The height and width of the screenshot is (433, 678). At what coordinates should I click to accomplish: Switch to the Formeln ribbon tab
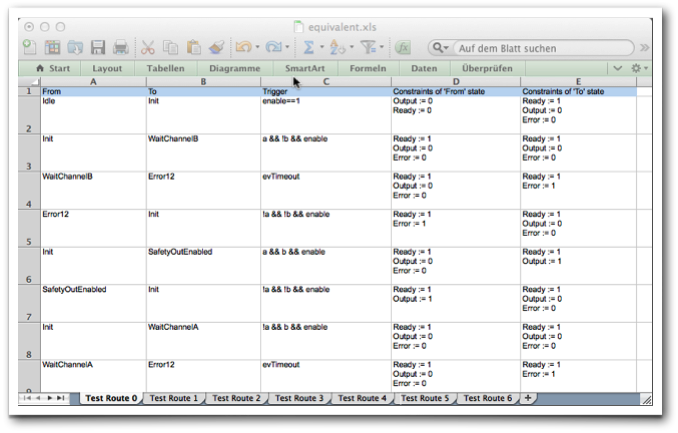pyautogui.click(x=368, y=68)
